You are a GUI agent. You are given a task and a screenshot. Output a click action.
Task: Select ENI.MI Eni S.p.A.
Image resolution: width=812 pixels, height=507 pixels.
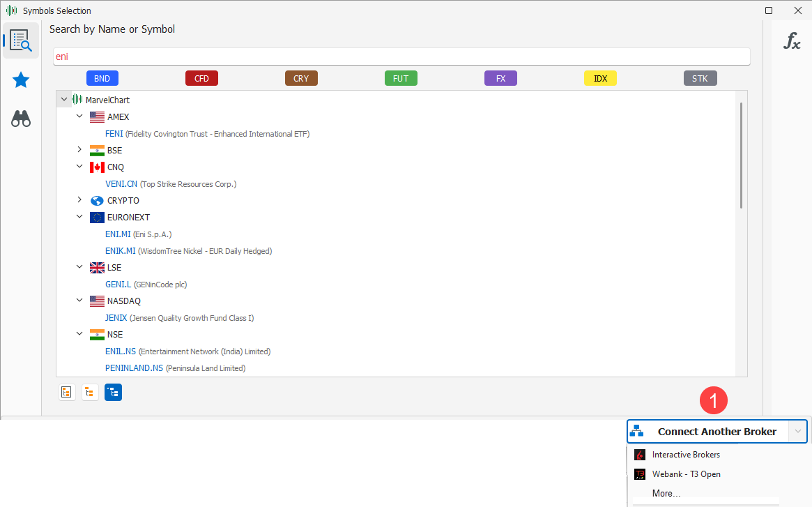[x=138, y=234]
